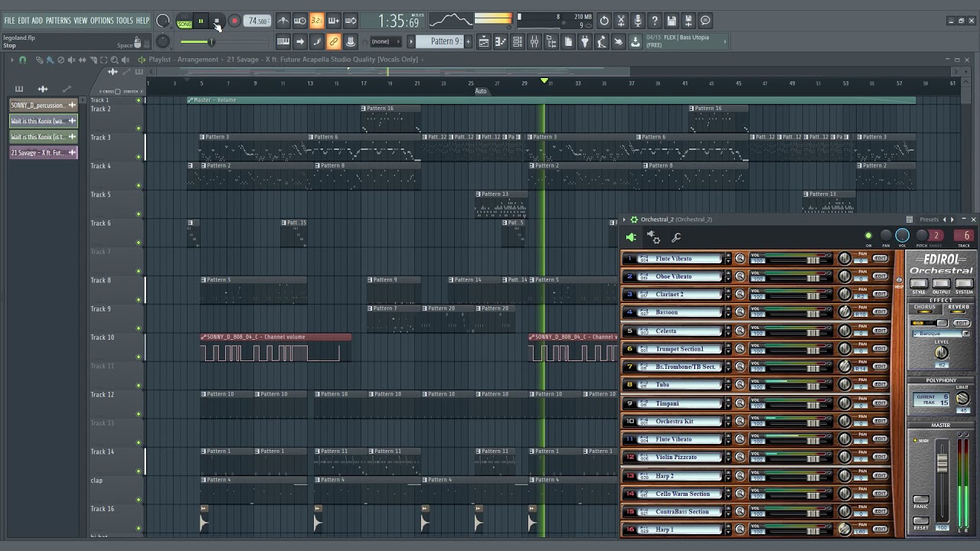The image size is (980, 551).
Task: Click the OUTPUT button in Edirol Orchestral
Action: click(941, 284)
